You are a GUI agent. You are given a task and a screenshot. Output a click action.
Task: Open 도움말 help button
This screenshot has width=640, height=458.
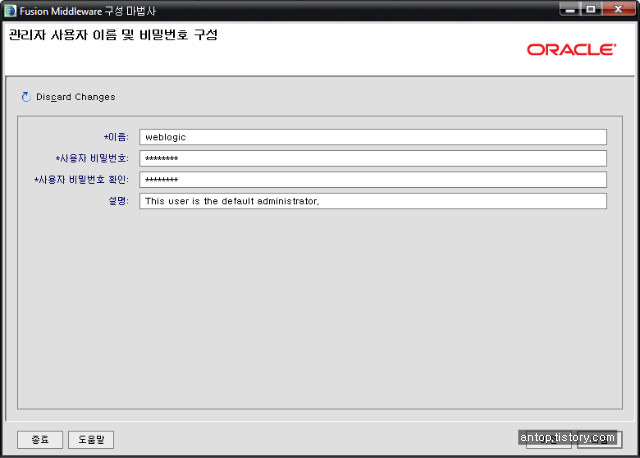91,440
